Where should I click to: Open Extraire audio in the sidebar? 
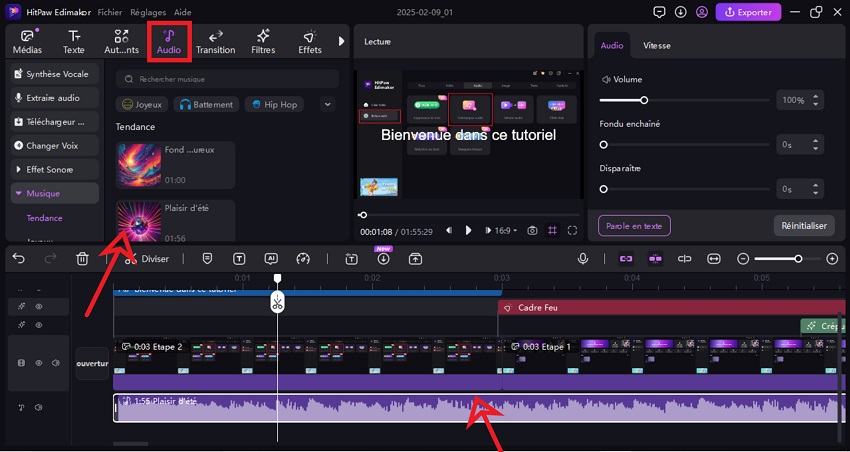click(x=55, y=98)
